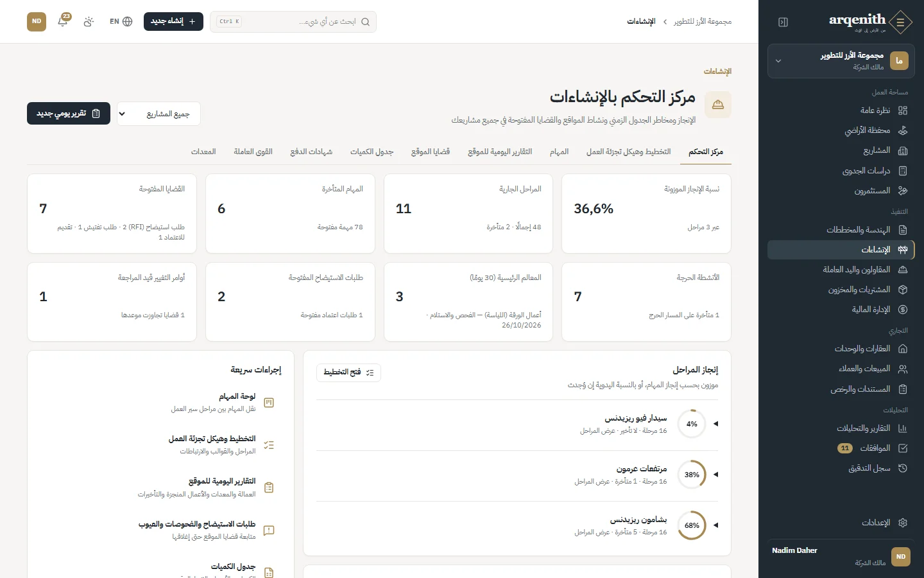Create a report with تقرير يومي جديد

click(x=69, y=114)
